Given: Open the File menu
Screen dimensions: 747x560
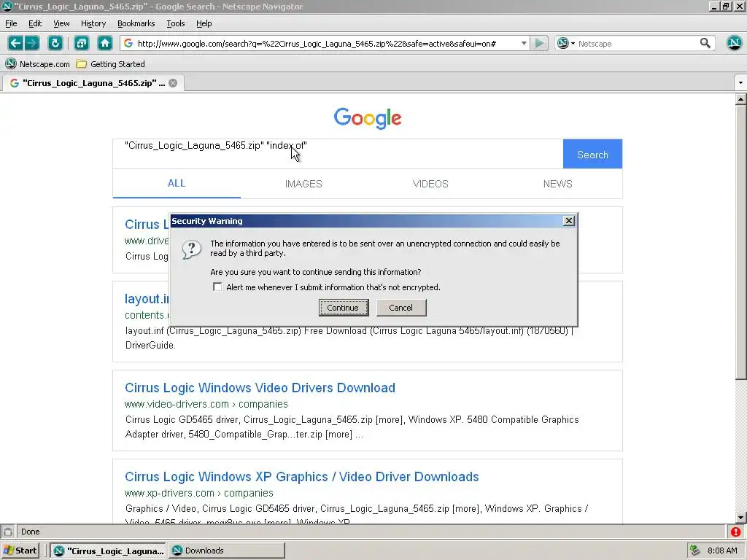Looking at the screenshot, I should (x=11, y=23).
